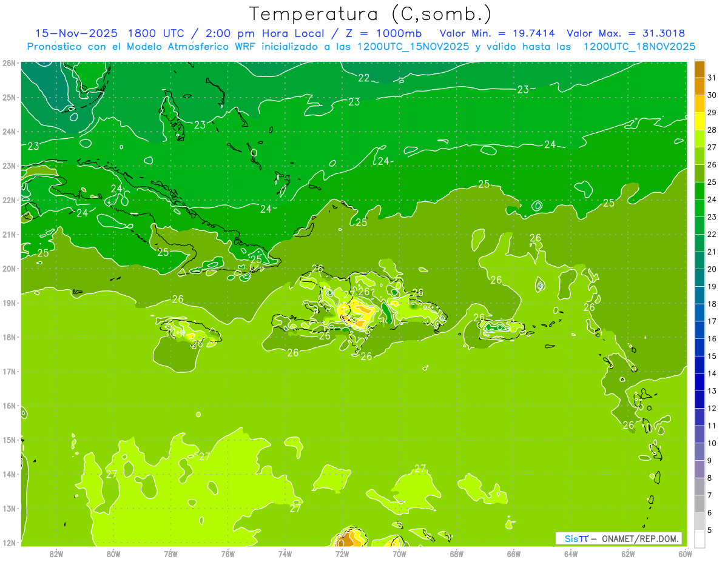Screen dimensions: 728x562
Task: Click color scale value 12
Action: [x=712, y=408]
